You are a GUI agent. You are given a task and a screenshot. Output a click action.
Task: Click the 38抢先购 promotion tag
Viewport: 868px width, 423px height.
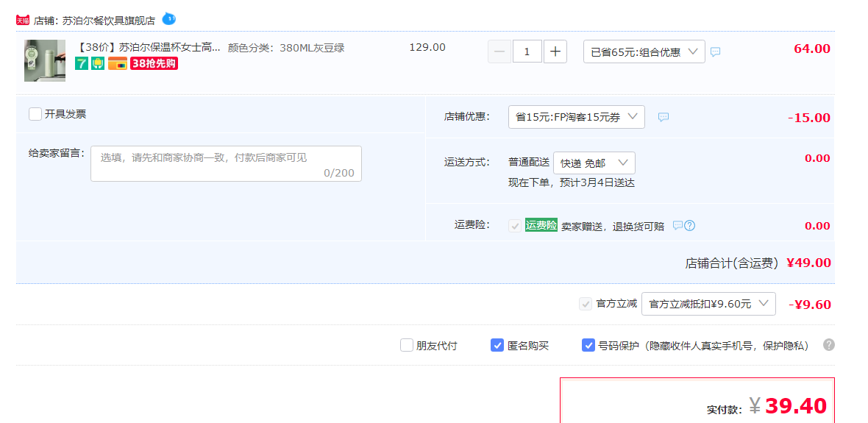coord(154,63)
